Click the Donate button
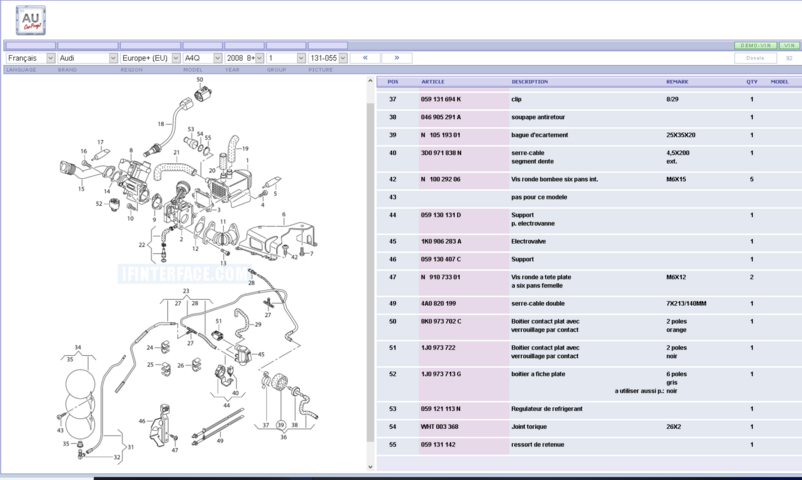 tap(755, 58)
